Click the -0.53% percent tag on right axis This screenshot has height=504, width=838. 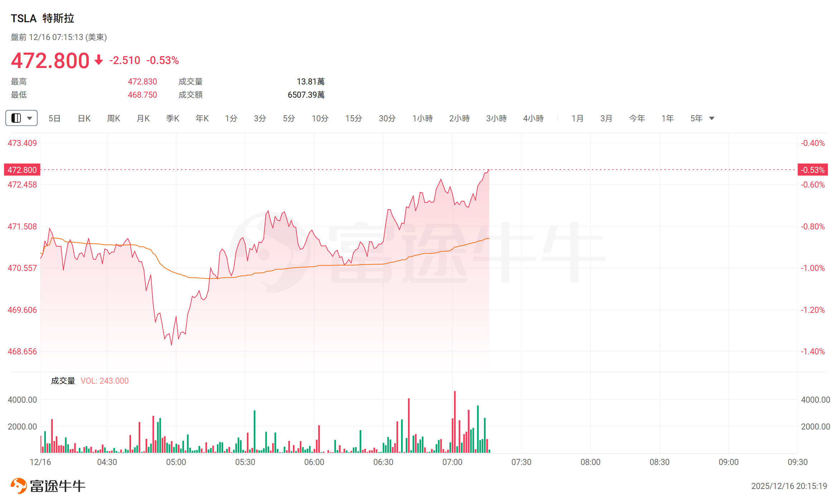pos(813,170)
